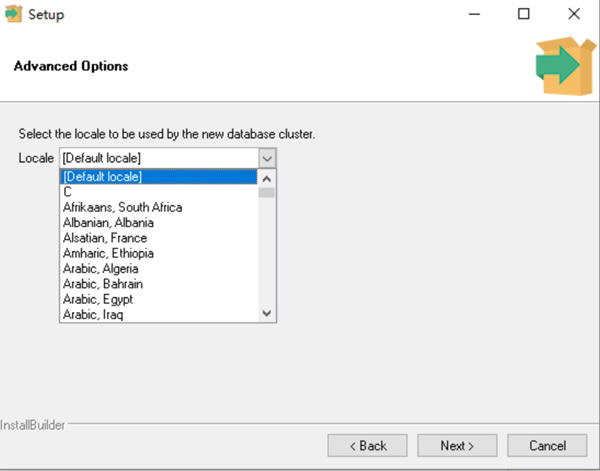Choose the C locale option
The image size is (600, 471).
(x=67, y=192)
